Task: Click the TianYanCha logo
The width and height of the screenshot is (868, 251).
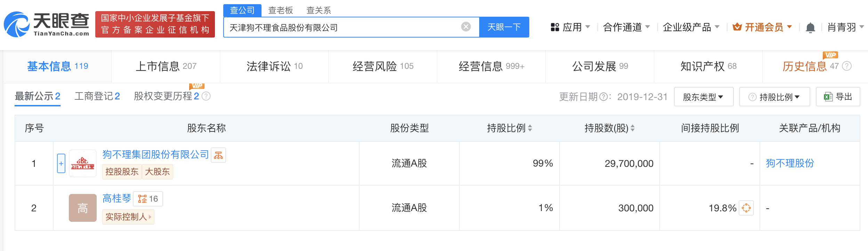Action: click(x=47, y=24)
